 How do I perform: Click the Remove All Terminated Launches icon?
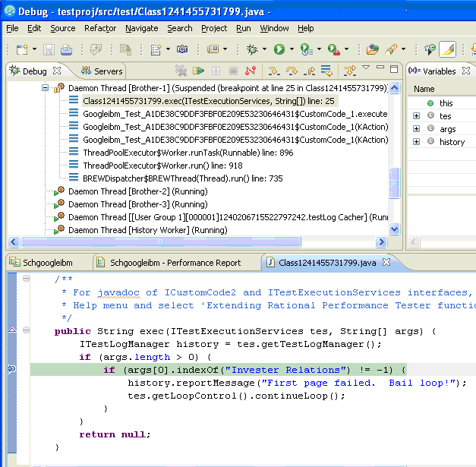tap(181, 71)
